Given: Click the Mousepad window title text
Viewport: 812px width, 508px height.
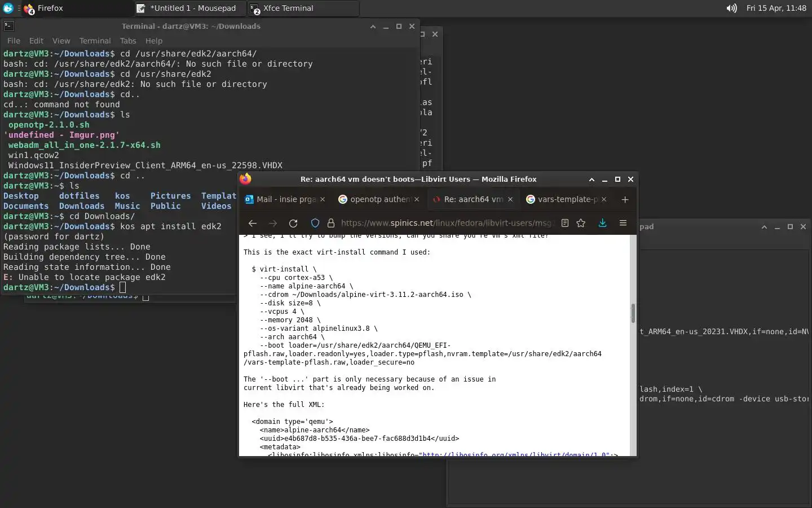Looking at the screenshot, I should coord(646,227).
